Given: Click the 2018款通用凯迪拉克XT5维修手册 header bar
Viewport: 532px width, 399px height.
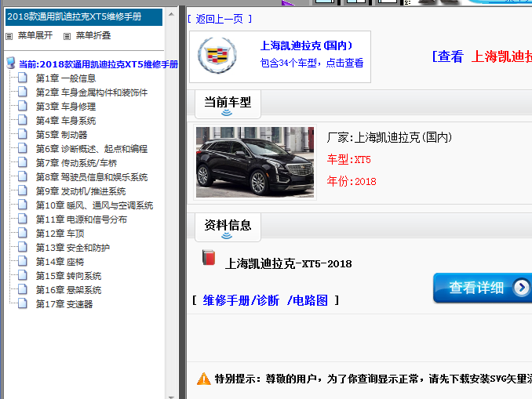Looking at the screenshot, I should pos(84,16).
